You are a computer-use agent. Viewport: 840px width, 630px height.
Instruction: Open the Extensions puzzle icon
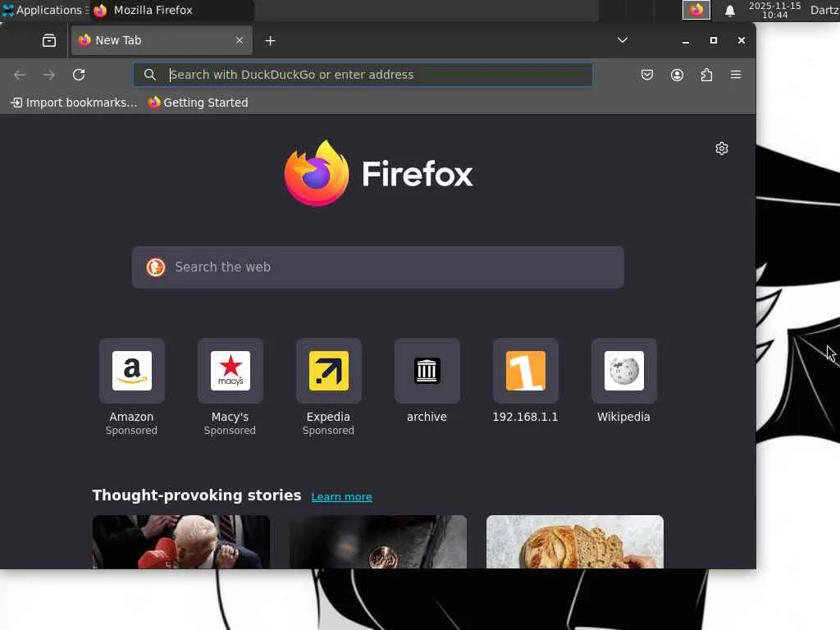pos(706,75)
